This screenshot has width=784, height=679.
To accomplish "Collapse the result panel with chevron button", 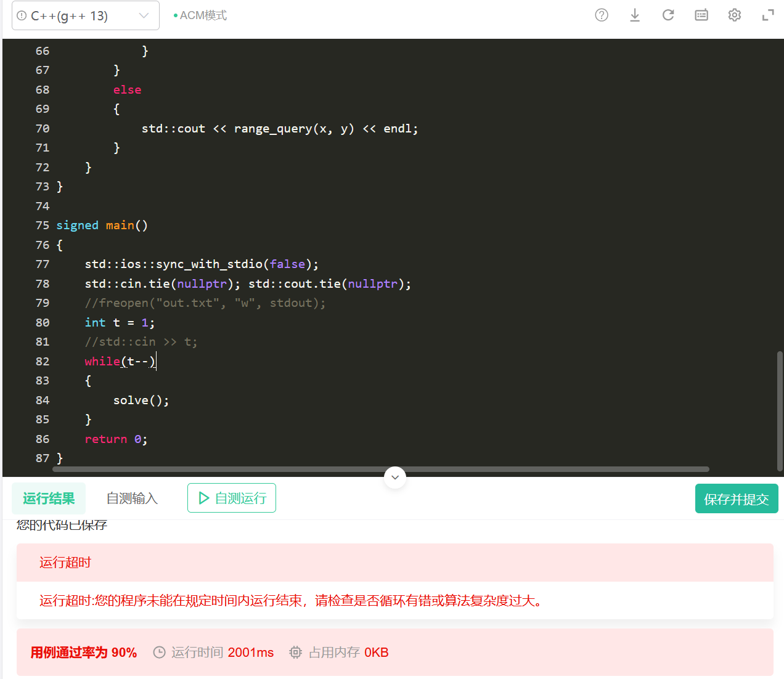I will coord(394,478).
